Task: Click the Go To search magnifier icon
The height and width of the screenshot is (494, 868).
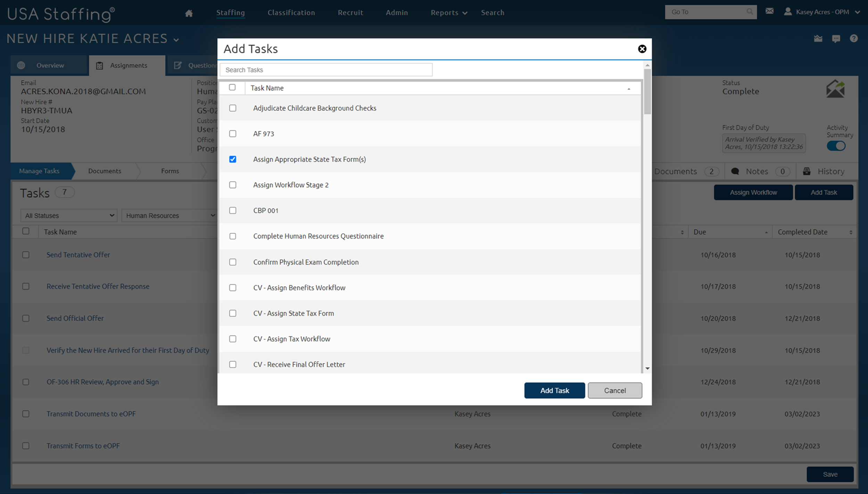Action: 750,12
